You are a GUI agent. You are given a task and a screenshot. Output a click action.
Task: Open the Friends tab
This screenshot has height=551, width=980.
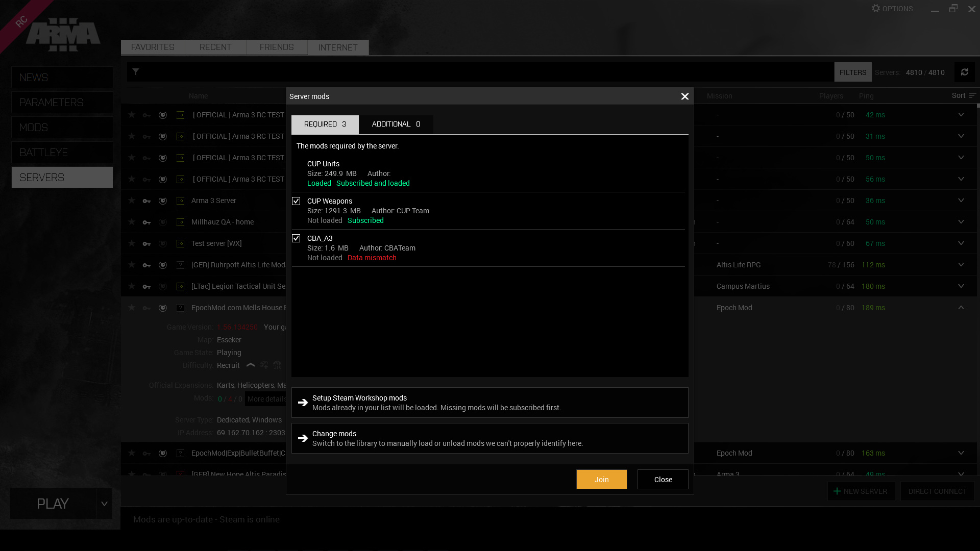[277, 47]
